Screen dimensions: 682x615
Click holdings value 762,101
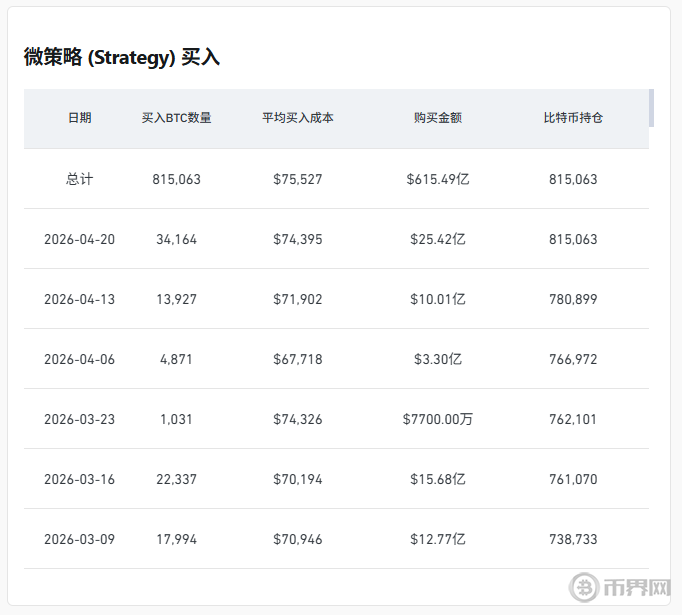[x=573, y=419]
